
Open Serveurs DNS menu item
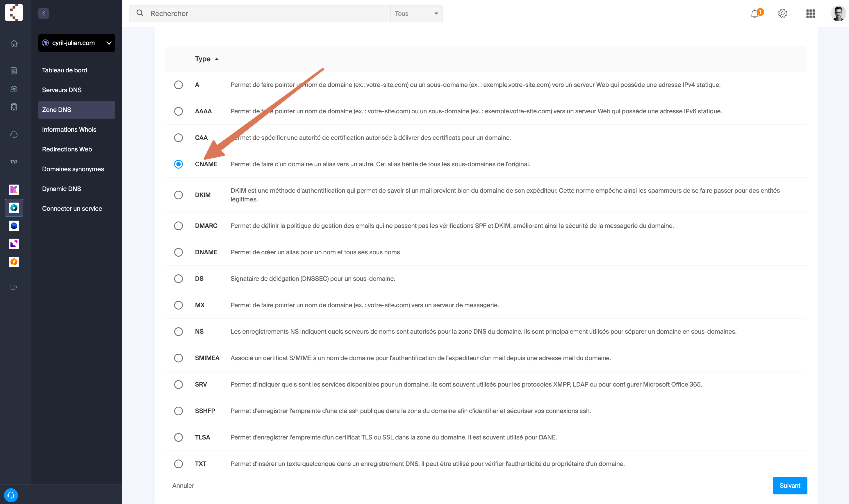(62, 90)
